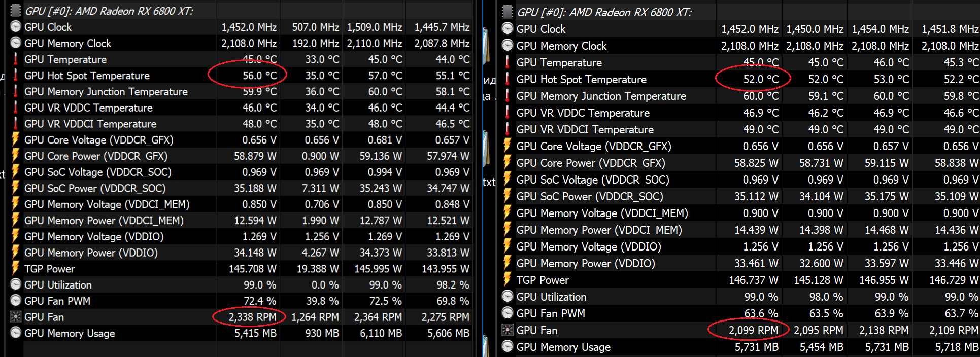The image size is (980, 357).
Task: Click the 2,338 RPM fan value in left panel
Action: tap(252, 317)
